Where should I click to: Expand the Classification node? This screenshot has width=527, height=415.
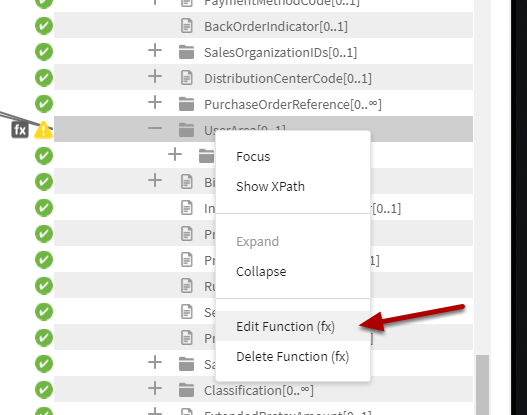[x=155, y=388]
